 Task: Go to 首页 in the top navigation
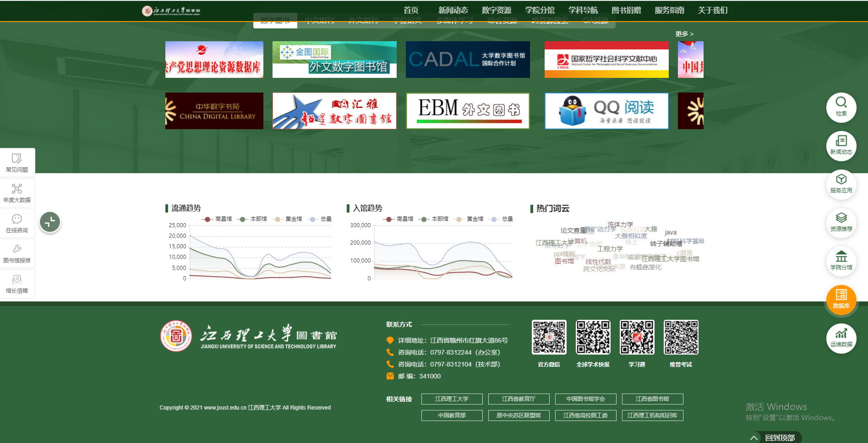tap(411, 10)
